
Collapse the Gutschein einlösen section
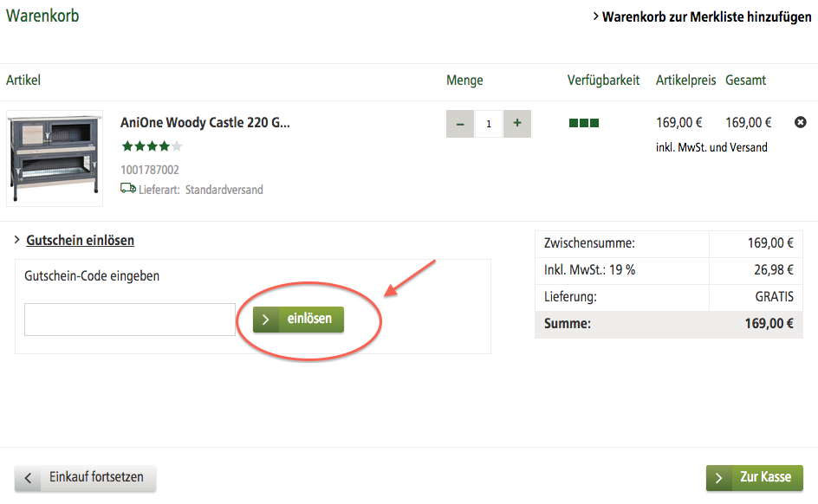pos(80,241)
